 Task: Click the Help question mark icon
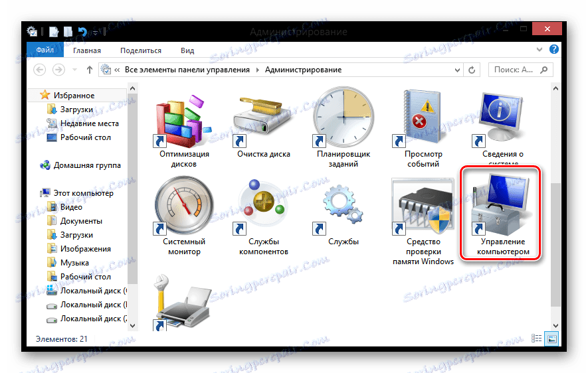click(x=554, y=49)
